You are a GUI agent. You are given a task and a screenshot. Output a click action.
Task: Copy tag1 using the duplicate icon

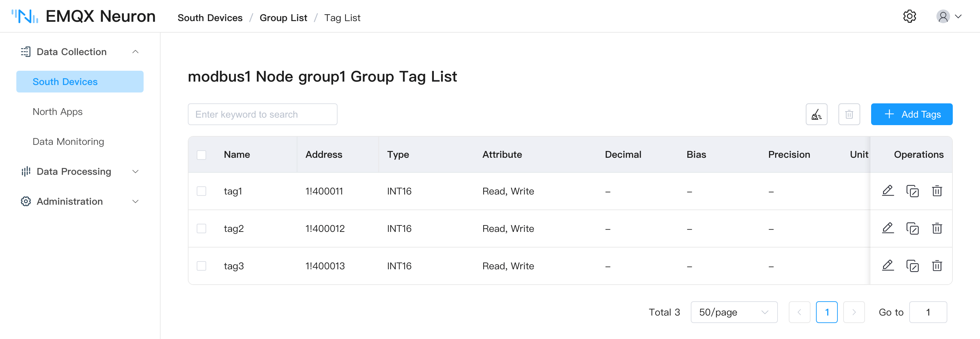tap(912, 191)
